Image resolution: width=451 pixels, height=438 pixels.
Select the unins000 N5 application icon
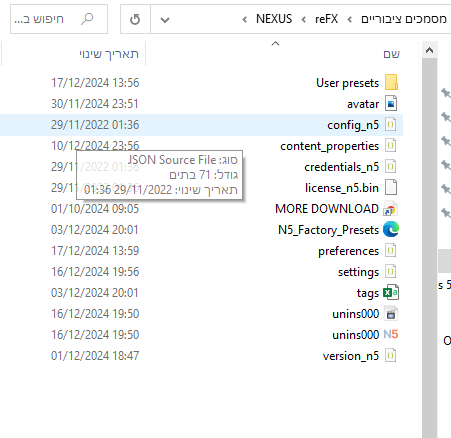coord(391,334)
